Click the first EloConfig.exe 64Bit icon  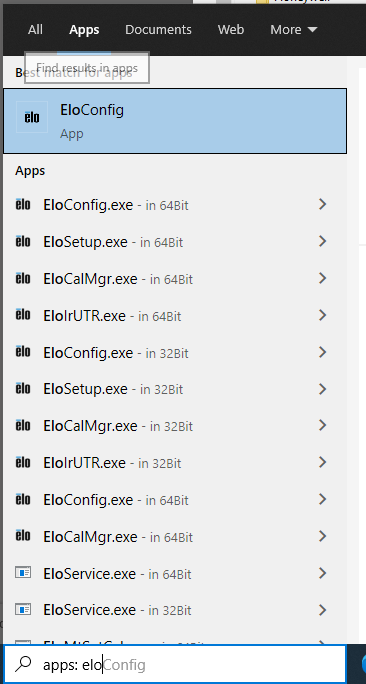23,204
